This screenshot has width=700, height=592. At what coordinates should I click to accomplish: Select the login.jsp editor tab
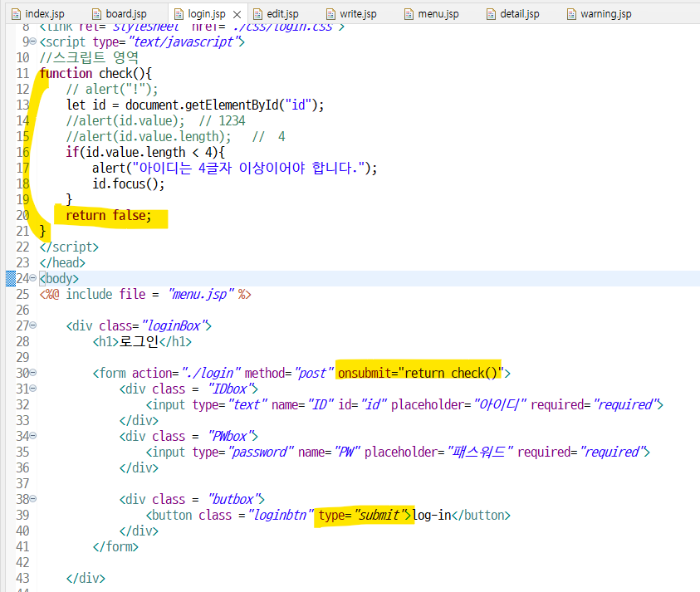[x=206, y=14]
